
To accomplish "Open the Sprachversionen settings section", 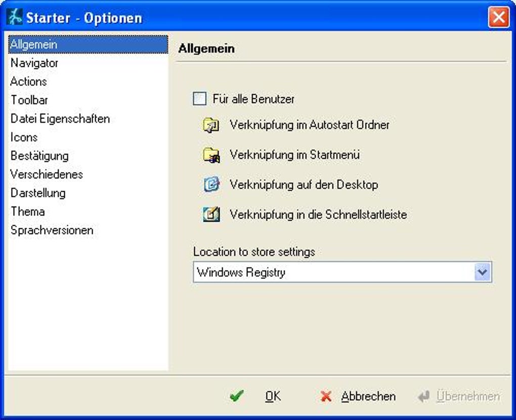I will tap(52, 230).
